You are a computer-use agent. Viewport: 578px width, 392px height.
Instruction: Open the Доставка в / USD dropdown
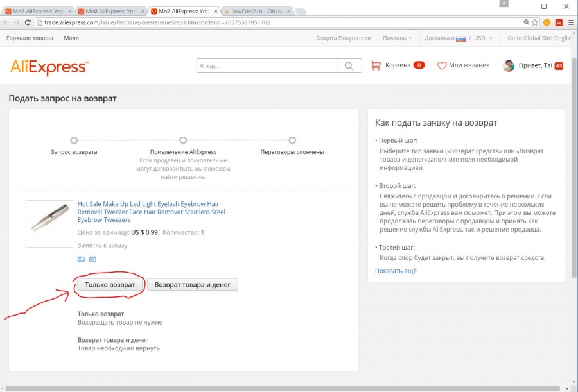(459, 38)
